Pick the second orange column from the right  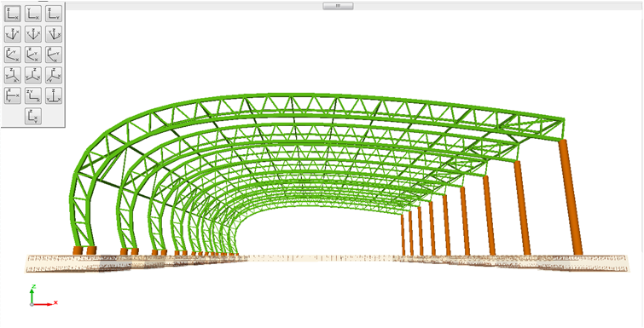tap(522, 208)
